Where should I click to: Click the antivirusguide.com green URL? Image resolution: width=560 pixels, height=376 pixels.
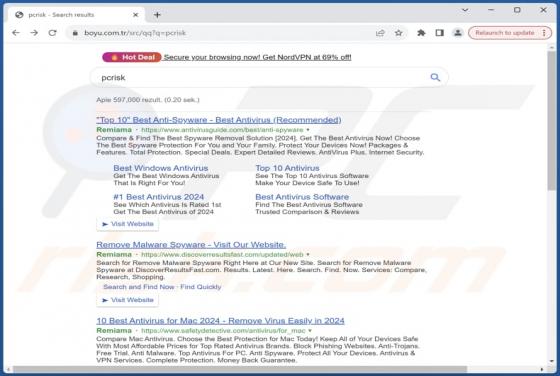click(222, 130)
